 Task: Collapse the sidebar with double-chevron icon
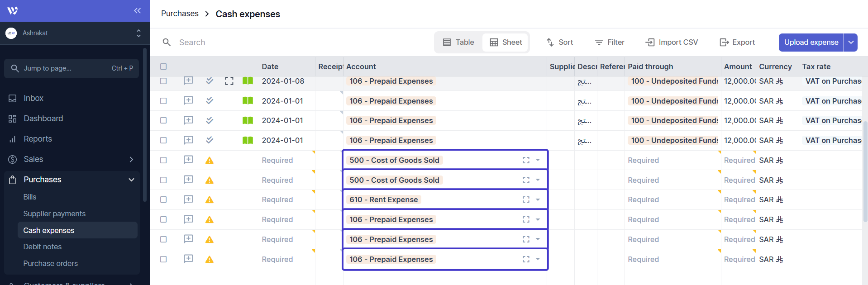137,10
